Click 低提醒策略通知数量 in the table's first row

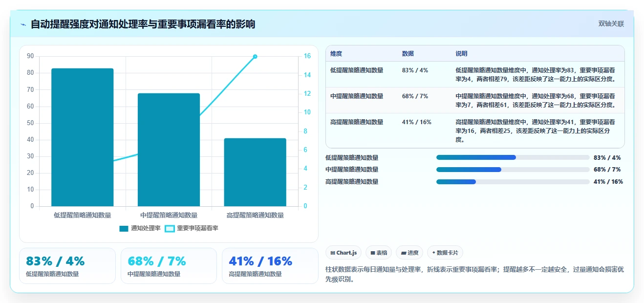pos(357,70)
